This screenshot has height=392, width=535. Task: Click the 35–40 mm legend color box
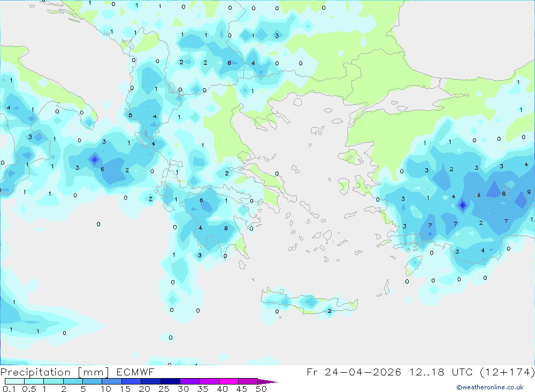coord(209,381)
